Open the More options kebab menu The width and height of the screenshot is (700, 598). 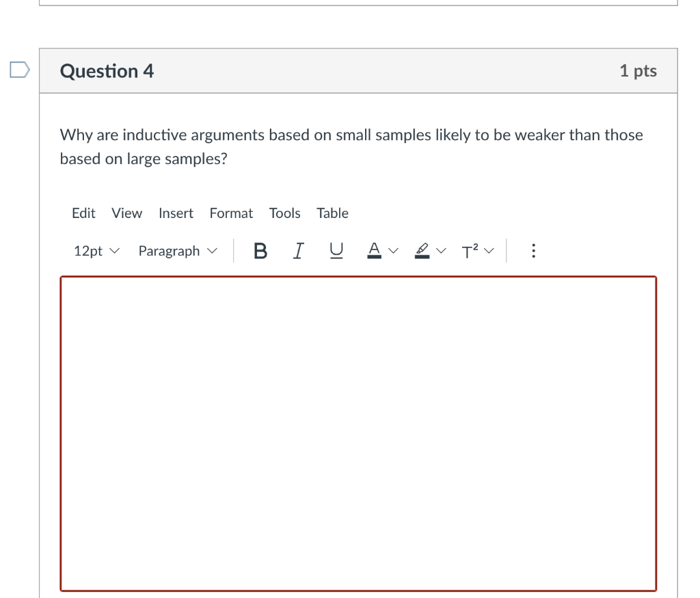click(x=533, y=251)
